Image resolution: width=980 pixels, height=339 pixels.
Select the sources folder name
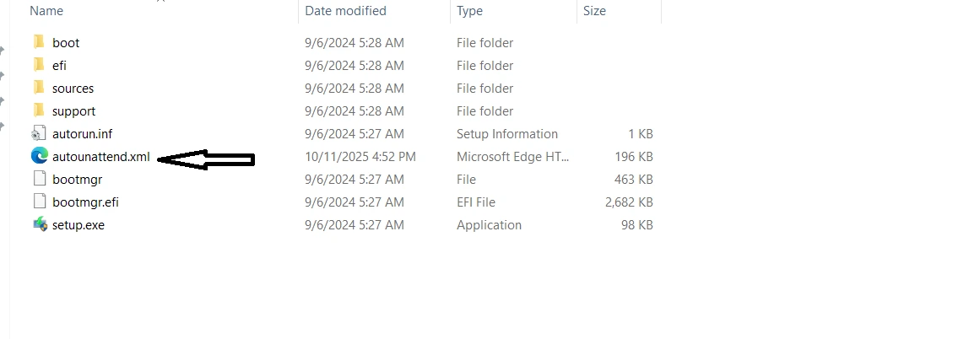[73, 89]
